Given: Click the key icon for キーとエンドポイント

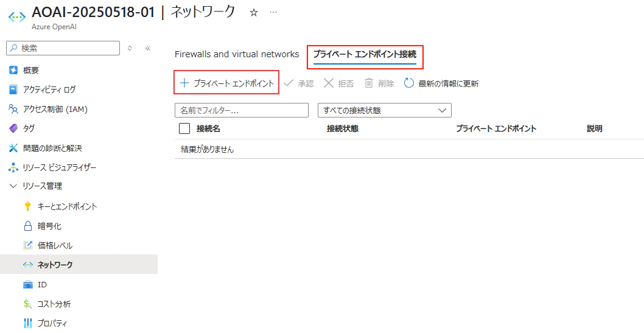Looking at the screenshot, I should tap(28, 206).
